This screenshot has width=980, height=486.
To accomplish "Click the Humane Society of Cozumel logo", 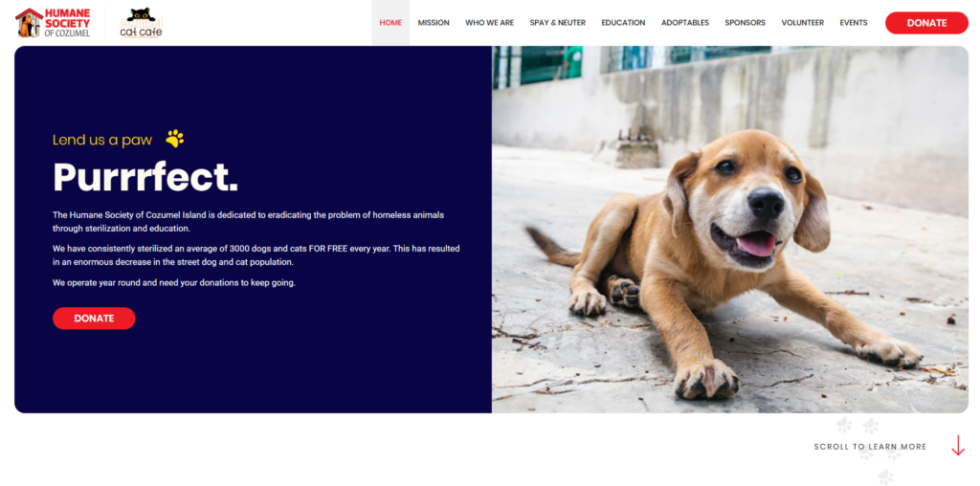I will tap(53, 23).
